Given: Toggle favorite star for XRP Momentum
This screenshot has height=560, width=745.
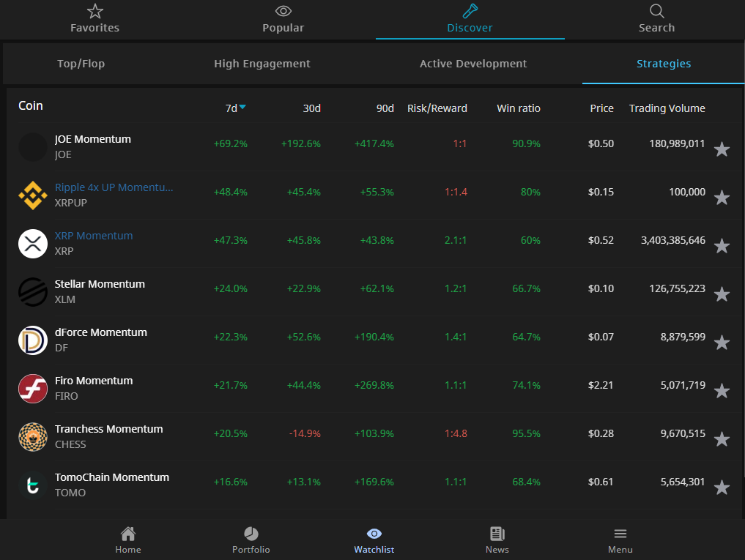Looking at the screenshot, I should pos(722,245).
